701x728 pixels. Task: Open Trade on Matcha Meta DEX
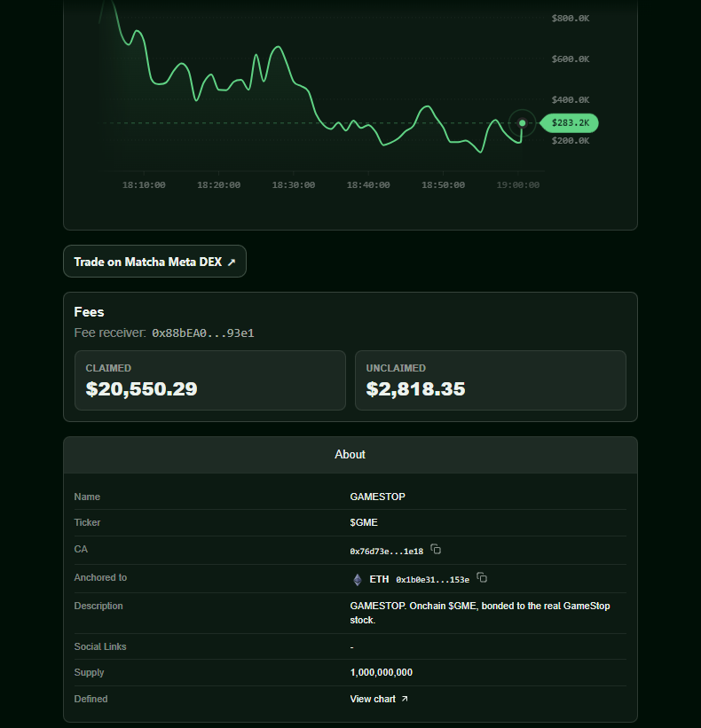(154, 262)
